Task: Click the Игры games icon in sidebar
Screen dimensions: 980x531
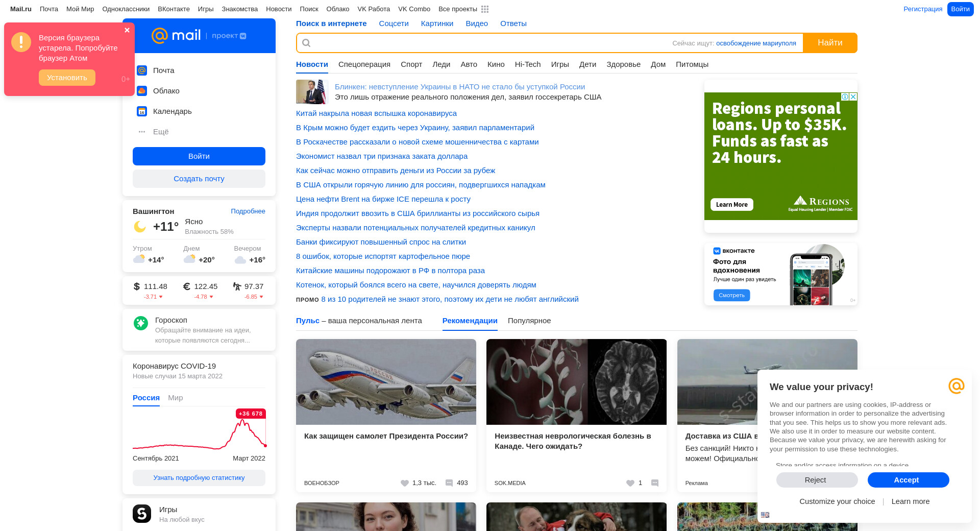Action: click(142, 514)
